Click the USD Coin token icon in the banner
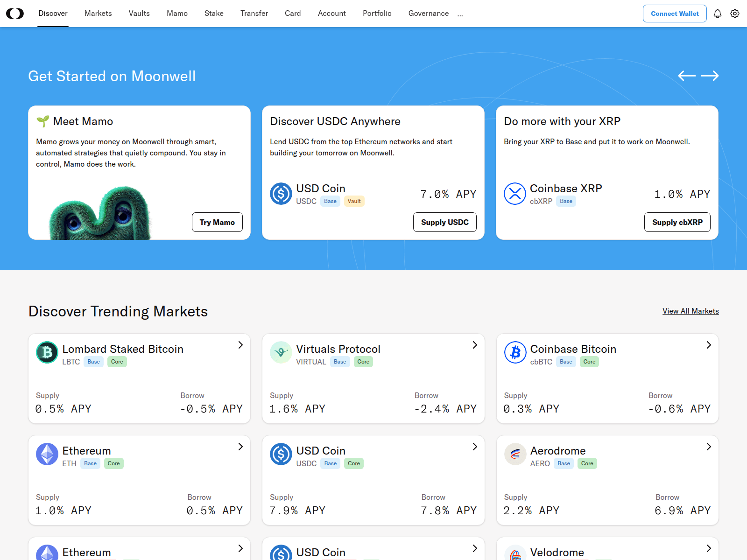Image resolution: width=747 pixels, height=560 pixels. (x=281, y=194)
